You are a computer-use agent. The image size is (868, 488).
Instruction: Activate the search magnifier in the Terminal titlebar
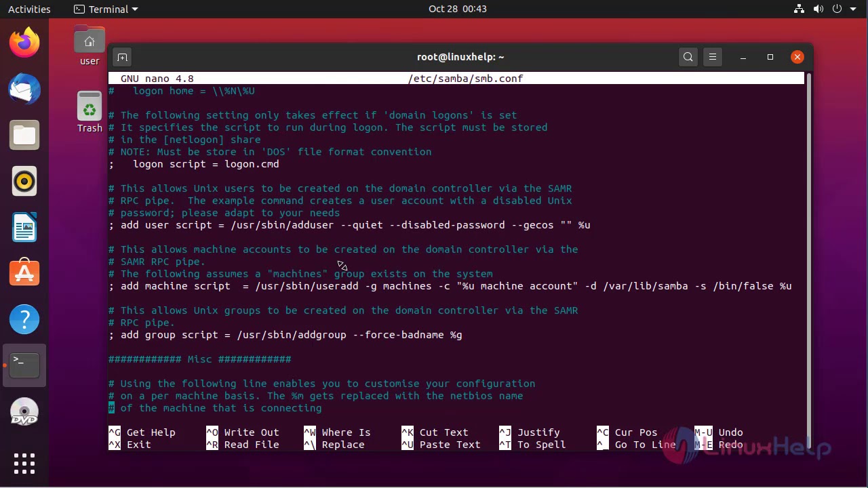pos(688,57)
